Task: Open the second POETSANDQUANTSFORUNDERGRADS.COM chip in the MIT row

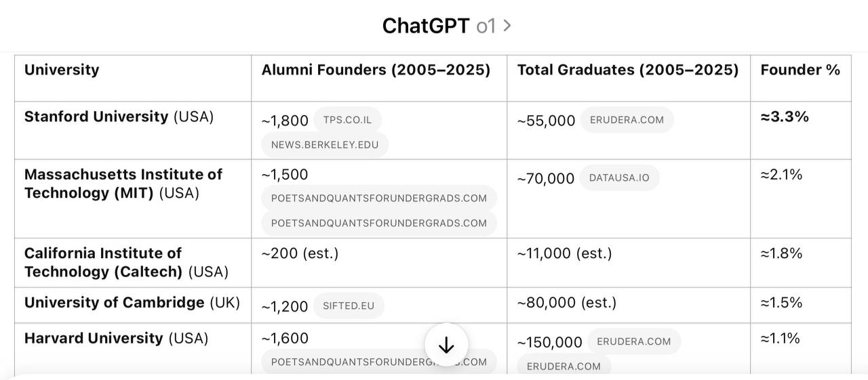Action: click(x=379, y=223)
